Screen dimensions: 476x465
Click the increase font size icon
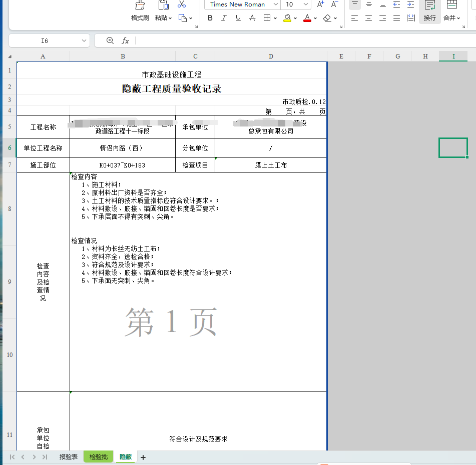tap(321, 4)
